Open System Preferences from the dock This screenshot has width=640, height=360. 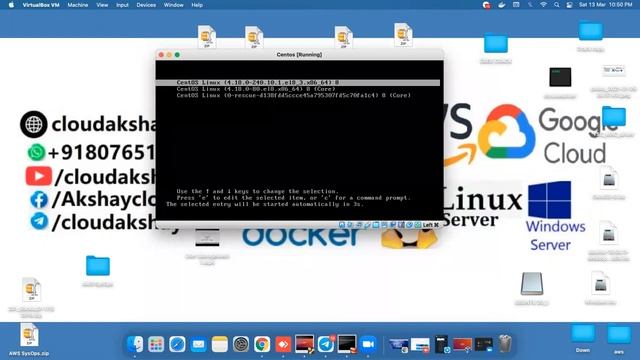(241, 344)
